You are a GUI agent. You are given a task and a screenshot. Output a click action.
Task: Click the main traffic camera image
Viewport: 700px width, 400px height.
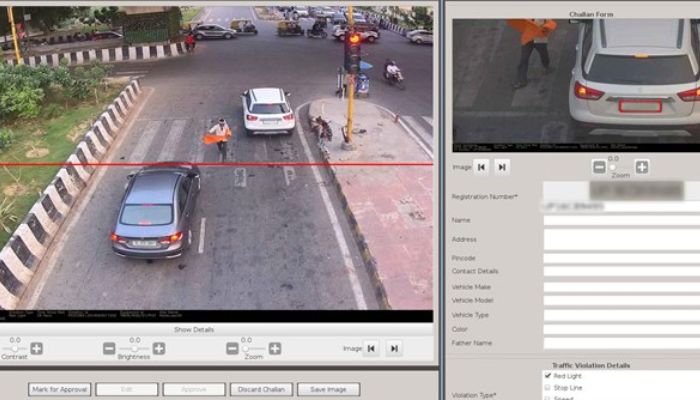pyautogui.click(x=217, y=163)
